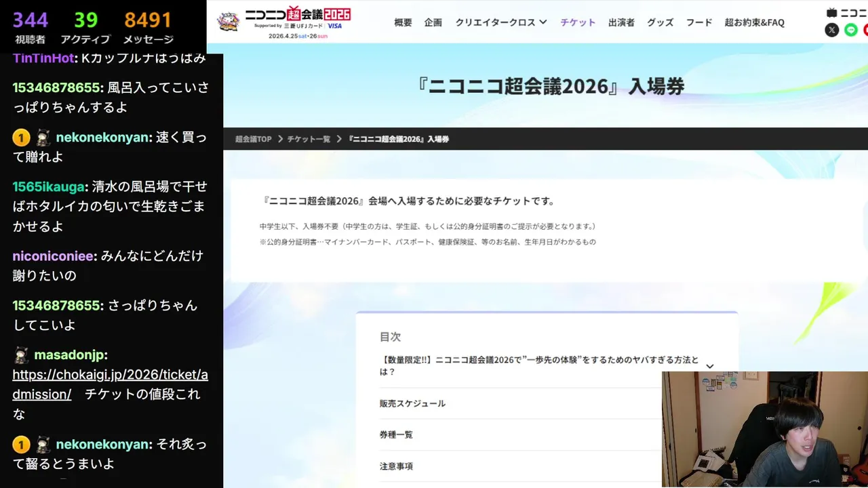Open the グッズ menu item

click(x=660, y=22)
